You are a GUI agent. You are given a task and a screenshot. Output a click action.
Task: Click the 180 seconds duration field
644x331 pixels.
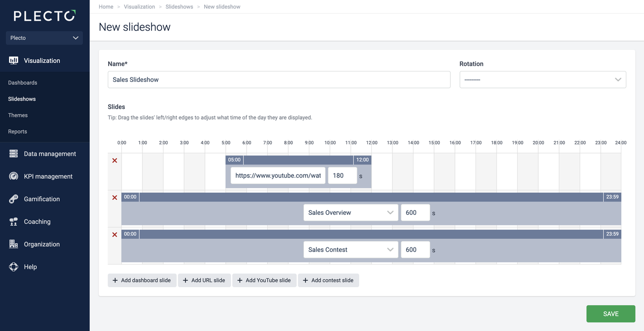[x=343, y=176]
